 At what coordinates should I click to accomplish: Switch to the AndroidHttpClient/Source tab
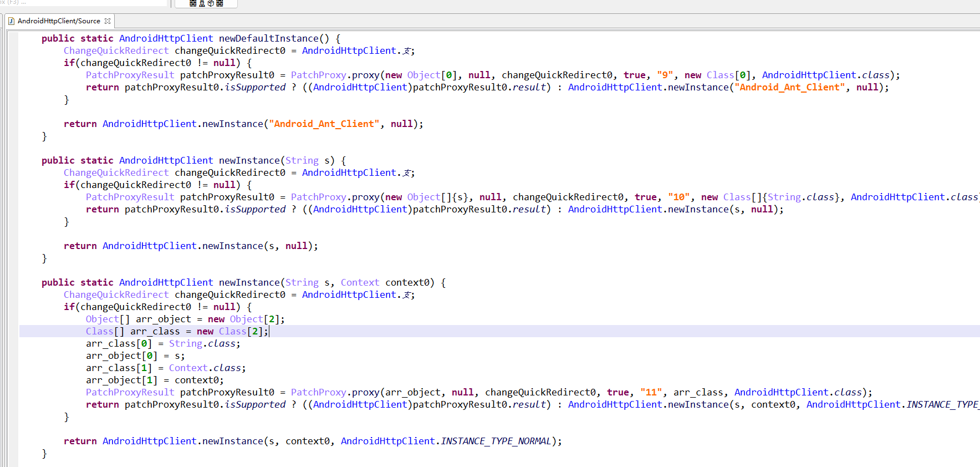59,21
